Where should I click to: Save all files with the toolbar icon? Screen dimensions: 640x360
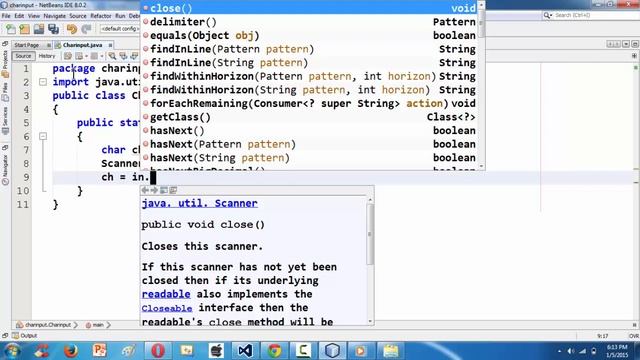(53, 29)
